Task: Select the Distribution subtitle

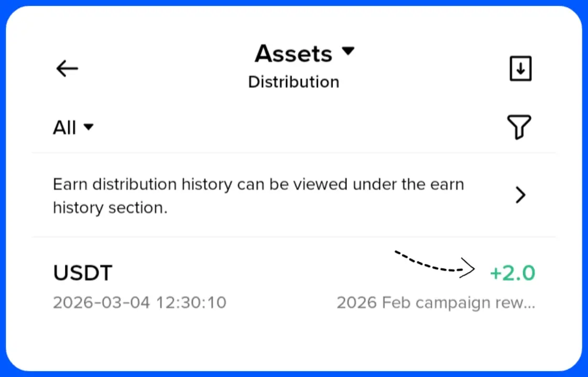Action: (x=293, y=82)
